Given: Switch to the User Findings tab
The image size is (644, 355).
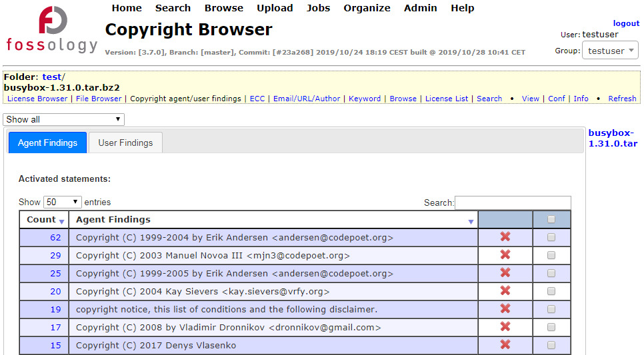Looking at the screenshot, I should [x=125, y=143].
